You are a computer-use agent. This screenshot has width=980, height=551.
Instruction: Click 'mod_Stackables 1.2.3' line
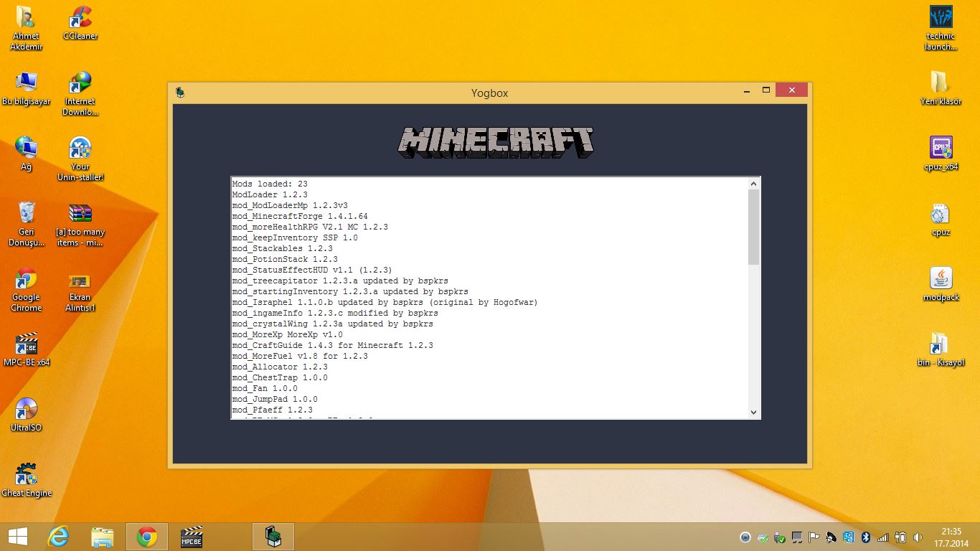click(x=283, y=248)
